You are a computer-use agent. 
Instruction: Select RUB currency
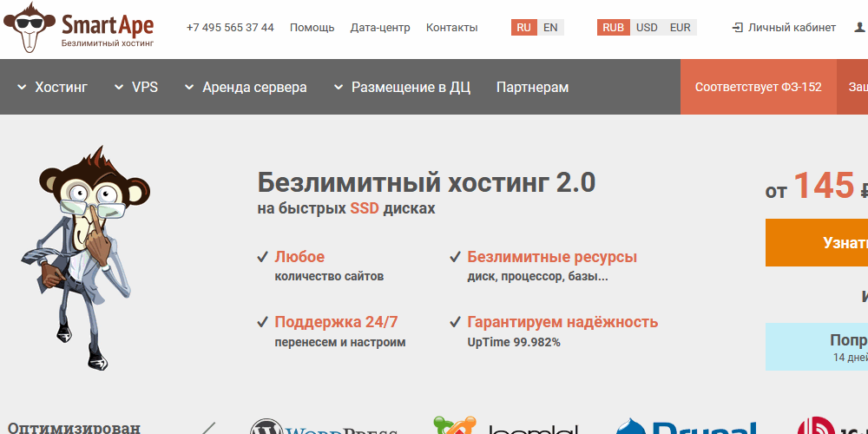pos(614,28)
